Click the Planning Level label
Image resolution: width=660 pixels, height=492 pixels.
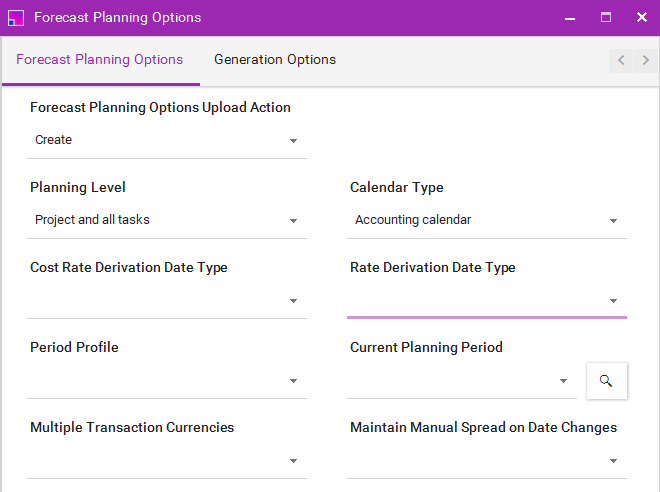(x=78, y=187)
